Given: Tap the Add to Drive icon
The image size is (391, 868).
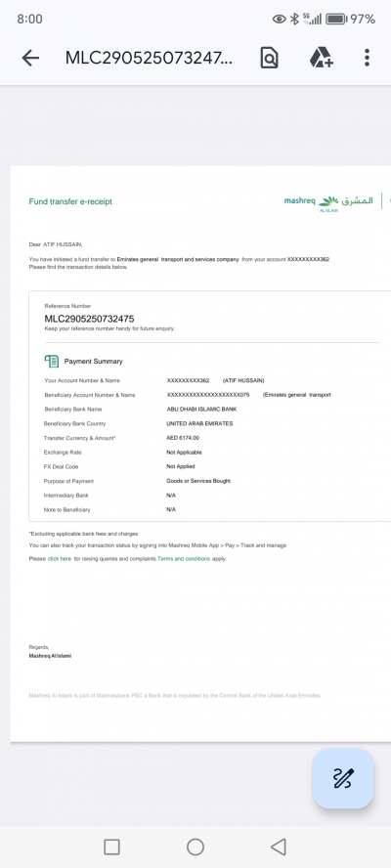Looking at the screenshot, I should pos(321,57).
